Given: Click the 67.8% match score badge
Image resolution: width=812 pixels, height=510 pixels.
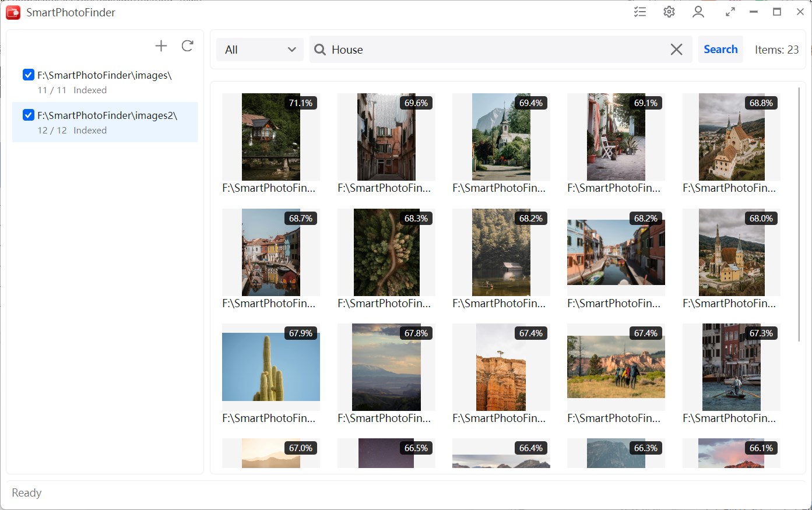Looking at the screenshot, I should (x=416, y=333).
